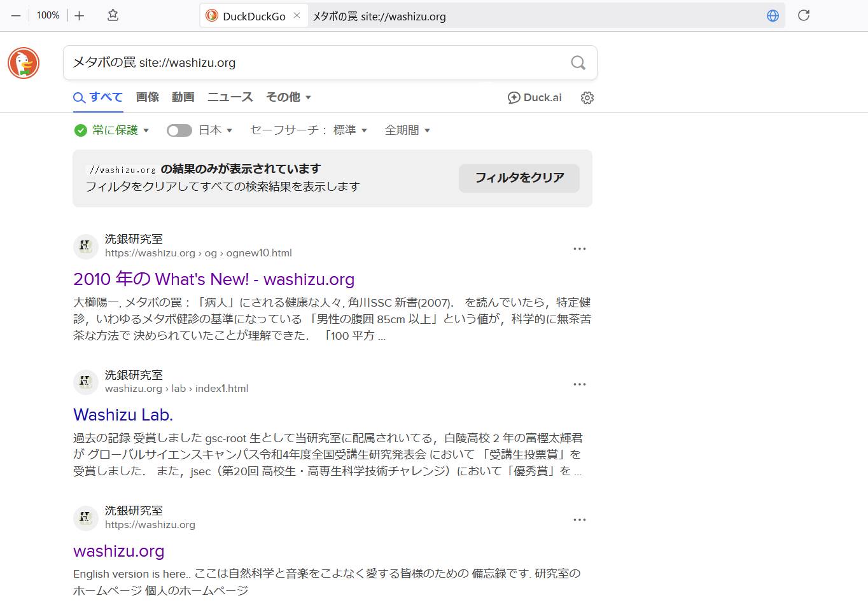Click URL washizu.org › lab › index1.html
Screen dimensions: 868x612
pos(176,389)
